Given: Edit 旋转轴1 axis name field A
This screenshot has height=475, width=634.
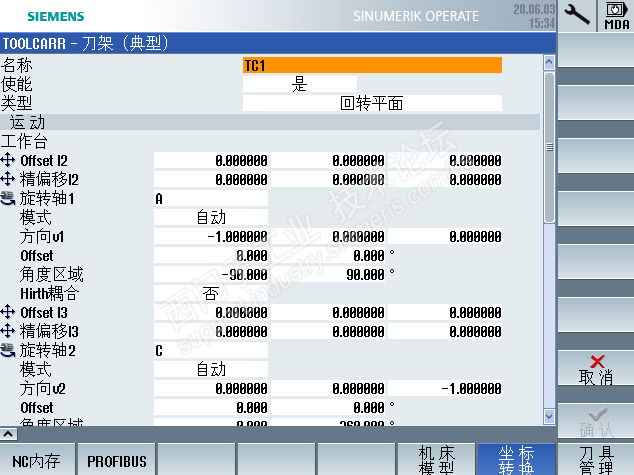Looking at the screenshot, I should point(211,198).
